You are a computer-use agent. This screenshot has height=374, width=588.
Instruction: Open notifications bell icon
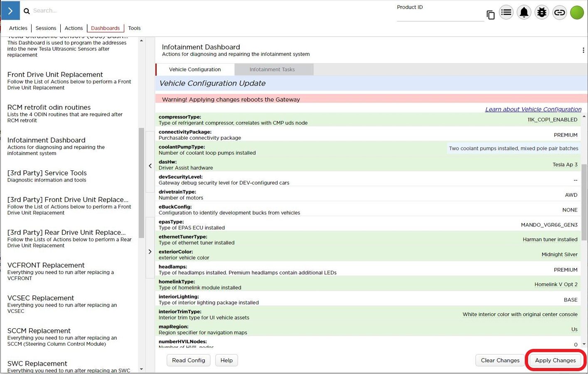pos(524,12)
